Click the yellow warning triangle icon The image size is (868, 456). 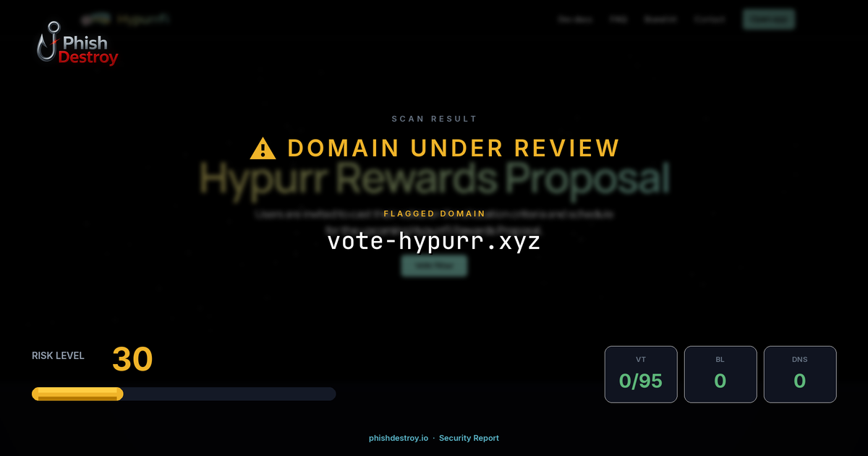point(263,148)
